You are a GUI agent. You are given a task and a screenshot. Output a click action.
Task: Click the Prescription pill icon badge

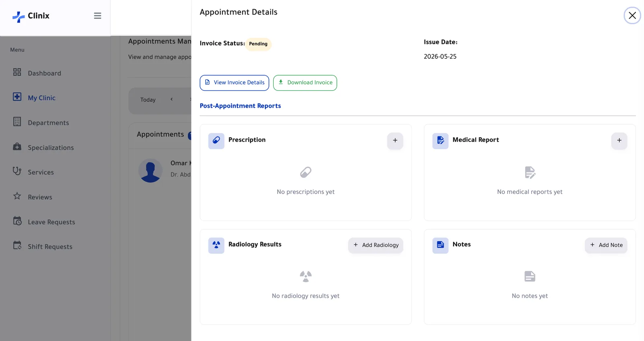216,141
